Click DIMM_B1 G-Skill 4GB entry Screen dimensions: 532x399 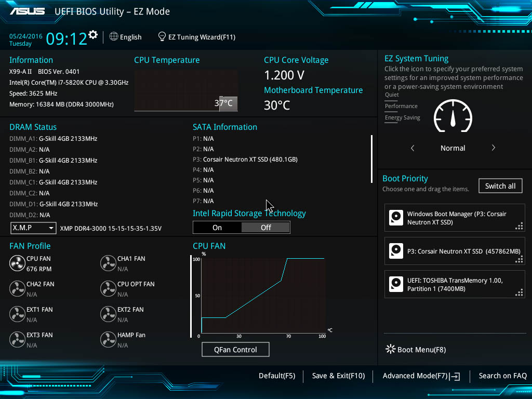pyautogui.click(x=54, y=161)
